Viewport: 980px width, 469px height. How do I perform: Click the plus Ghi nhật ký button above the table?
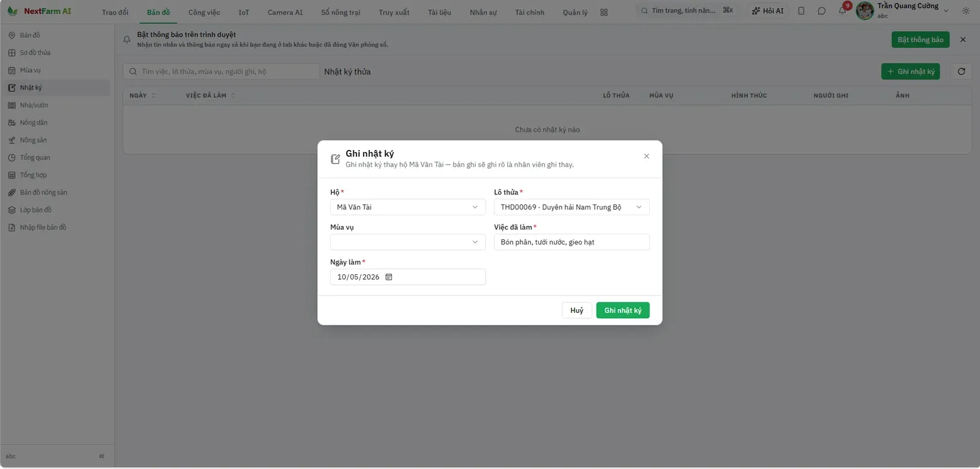pyautogui.click(x=910, y=72)
